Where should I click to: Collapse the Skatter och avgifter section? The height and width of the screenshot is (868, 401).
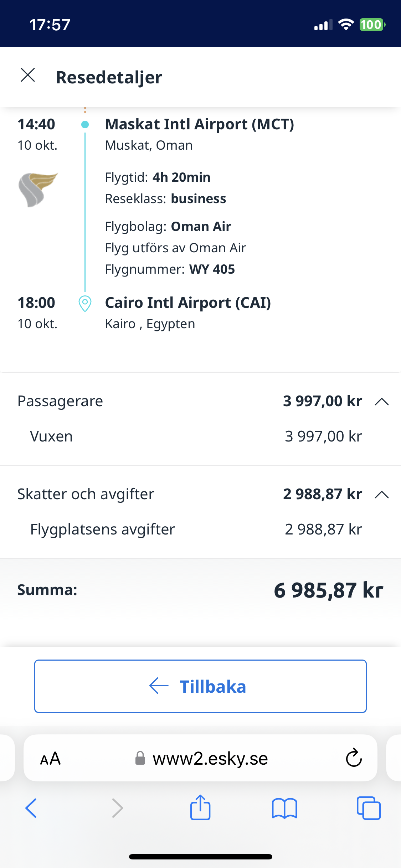(381, 495)
